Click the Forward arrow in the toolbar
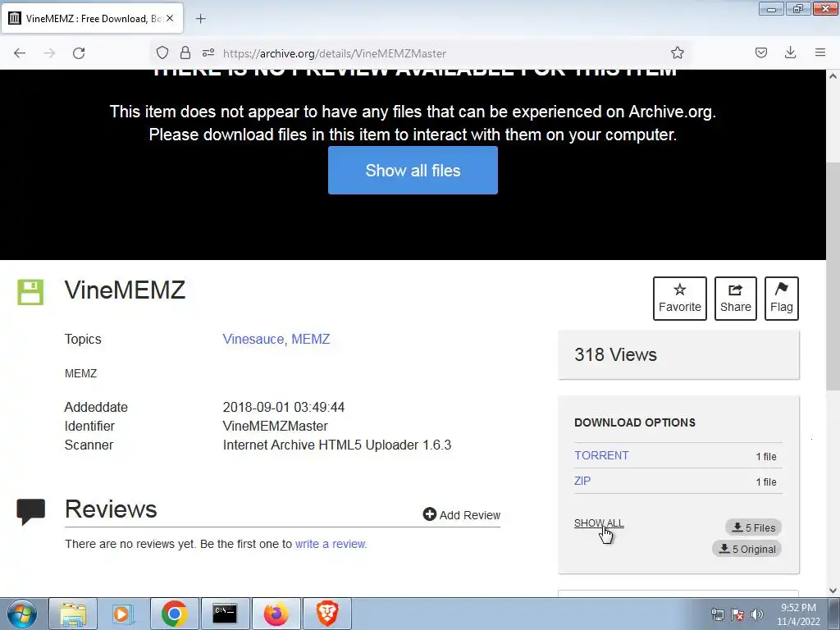840x630 pixels. [49, 53]
